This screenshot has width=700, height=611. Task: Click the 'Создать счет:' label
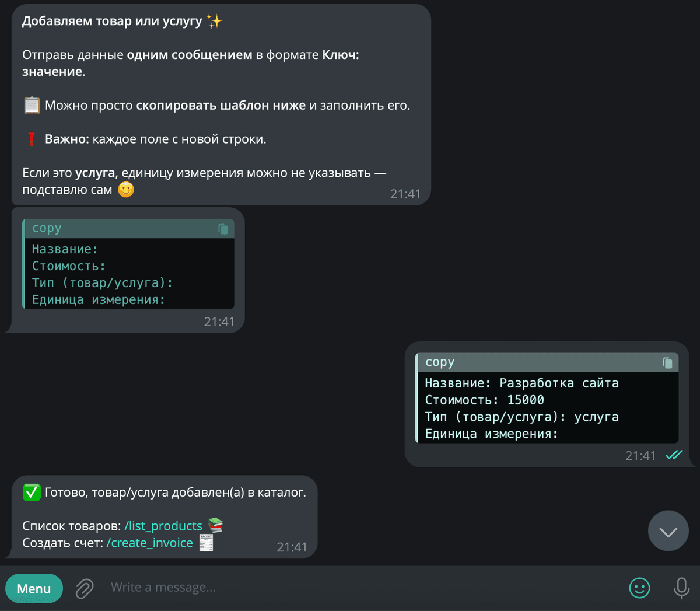62,543
